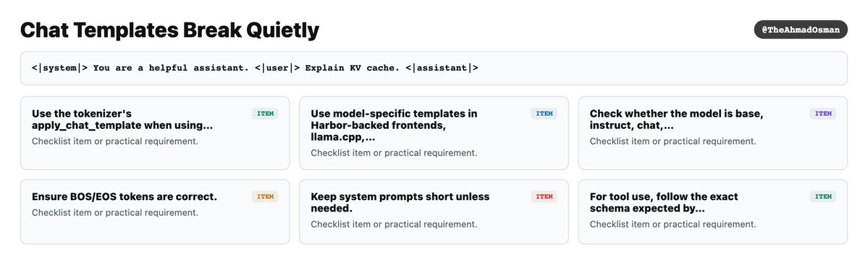Image resolution: width=868 pixels, height=263 pixels.
Task: Click the orange ITEM tag on BOS/EOS card
Action: 265,196
